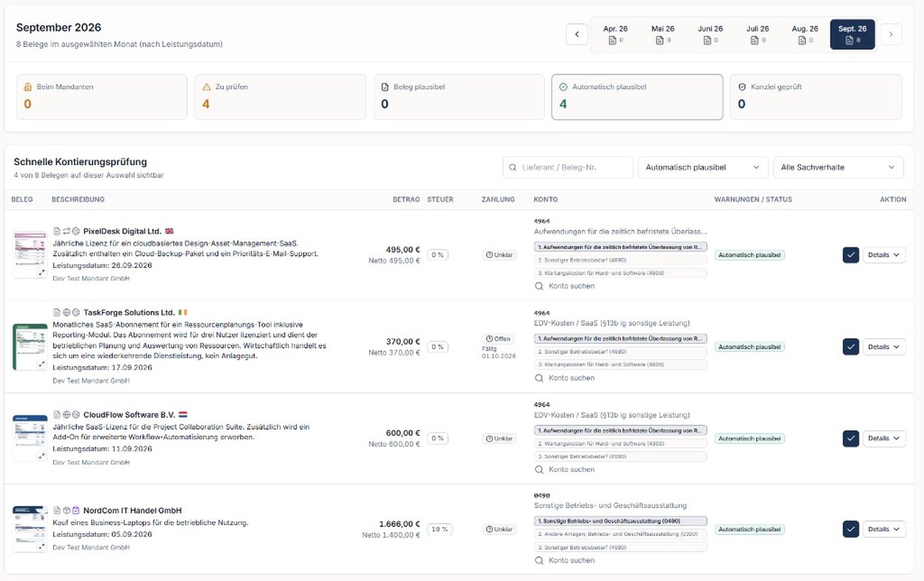Screen dimensions: 924x581
Task: Open NordCom IT Handel receipt thumbnail
Action: point(30,529)
